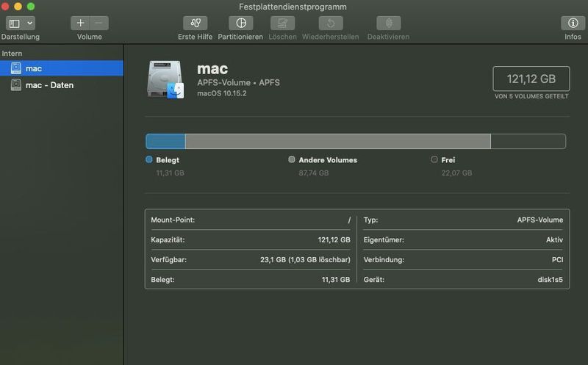Click the Kapazität 121,12 GB value

(334, 240)
